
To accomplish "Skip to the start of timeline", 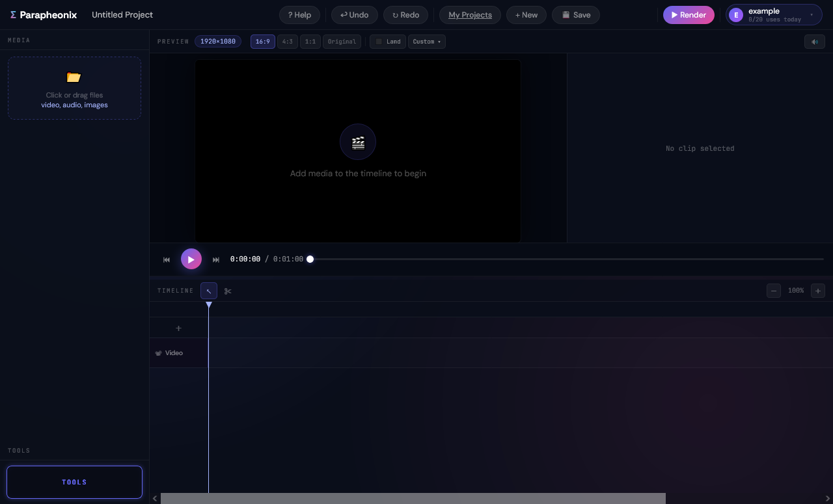I will (x=167, y=259).
